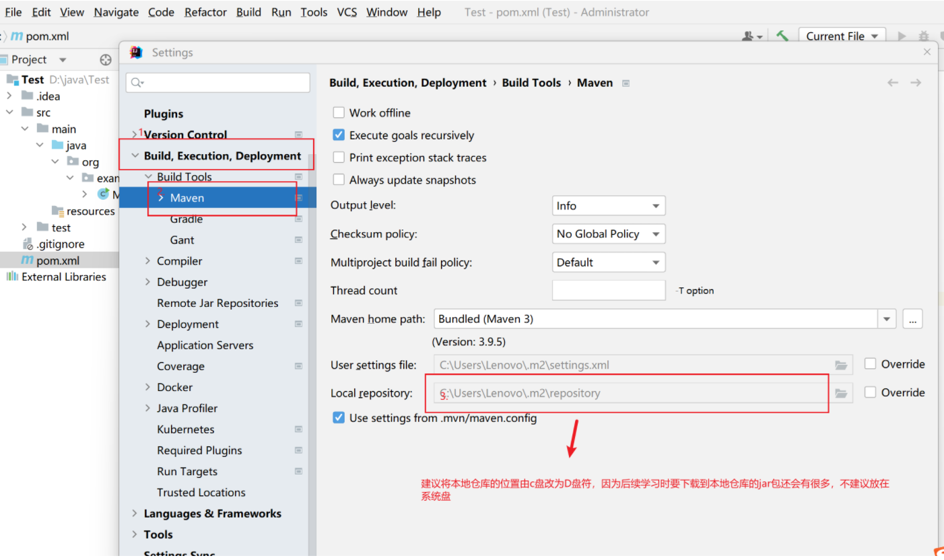944x560 pixels.
Task: Click the Build, Execution, Deployment breadcrumb link
Action: [408, 83]
